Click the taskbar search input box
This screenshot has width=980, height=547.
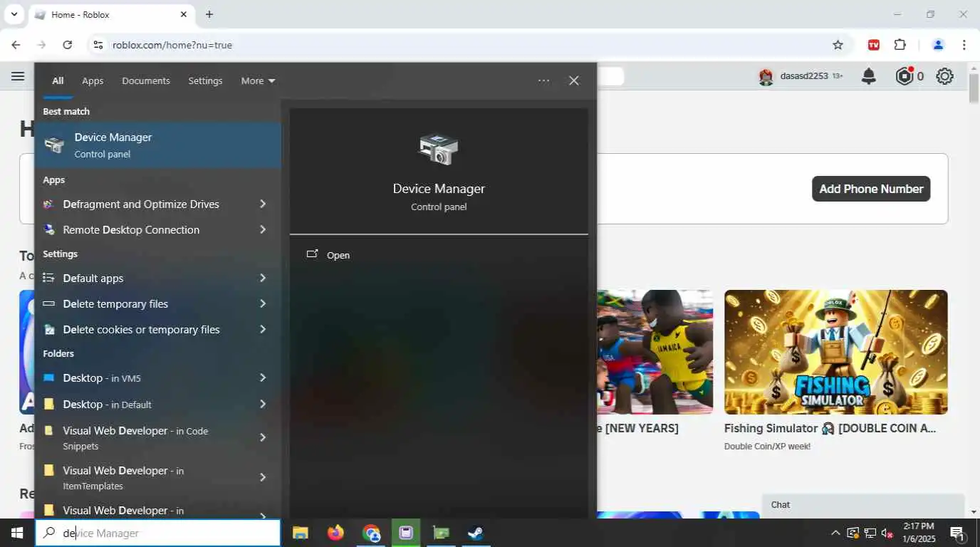157,533
